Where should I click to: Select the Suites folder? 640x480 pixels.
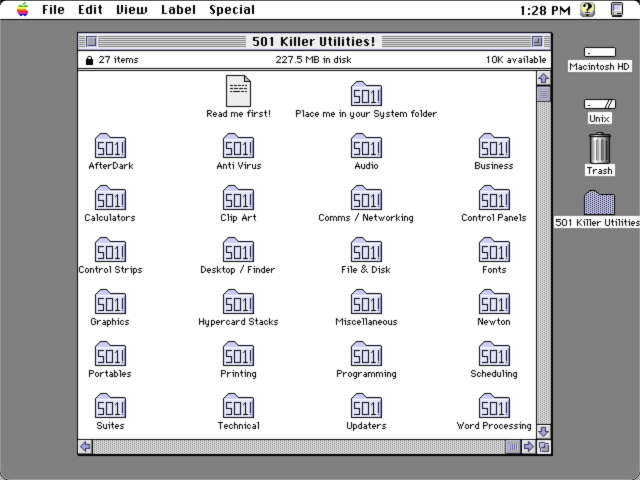pos(110,406)
